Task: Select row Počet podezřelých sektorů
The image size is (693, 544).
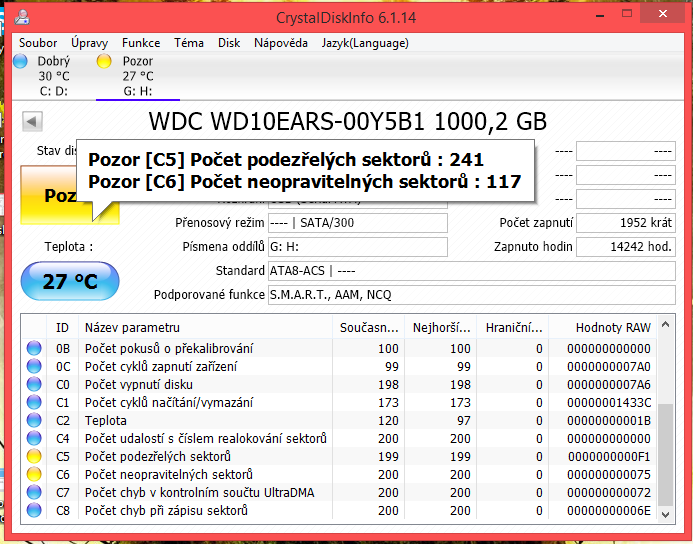Action: tap(339, 456)
